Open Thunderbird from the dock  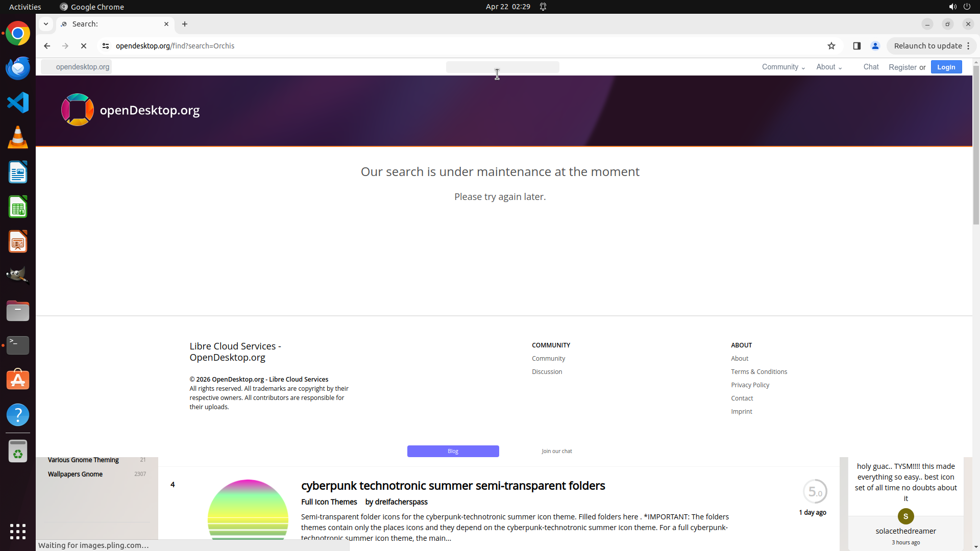point(18,68)
